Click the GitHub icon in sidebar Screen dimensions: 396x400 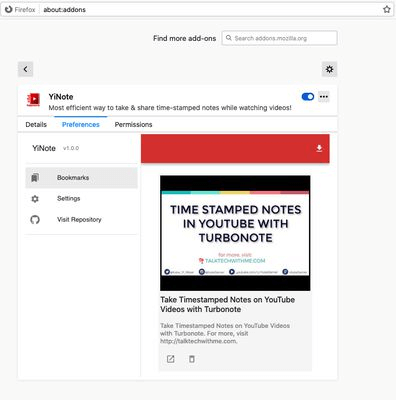click(x=35, y=219)
